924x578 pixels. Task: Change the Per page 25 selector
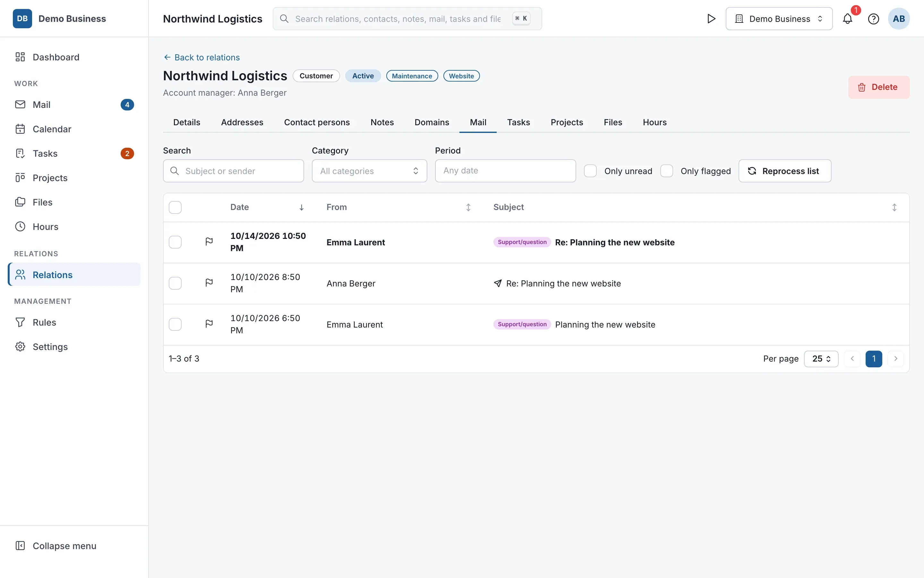coord(821,359)
